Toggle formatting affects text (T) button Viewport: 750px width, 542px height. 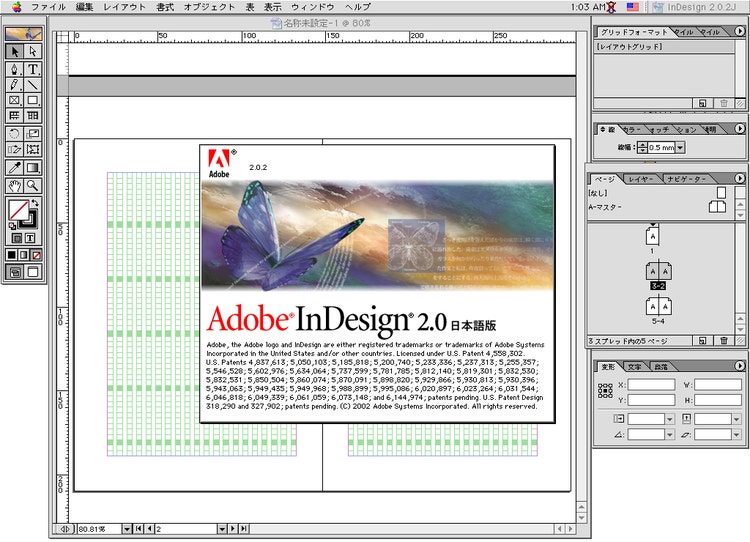tap(30, 238)
